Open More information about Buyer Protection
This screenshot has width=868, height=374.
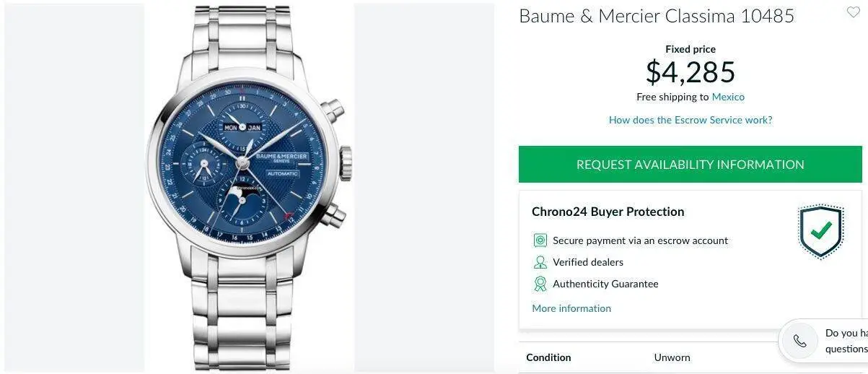(571, 308)
